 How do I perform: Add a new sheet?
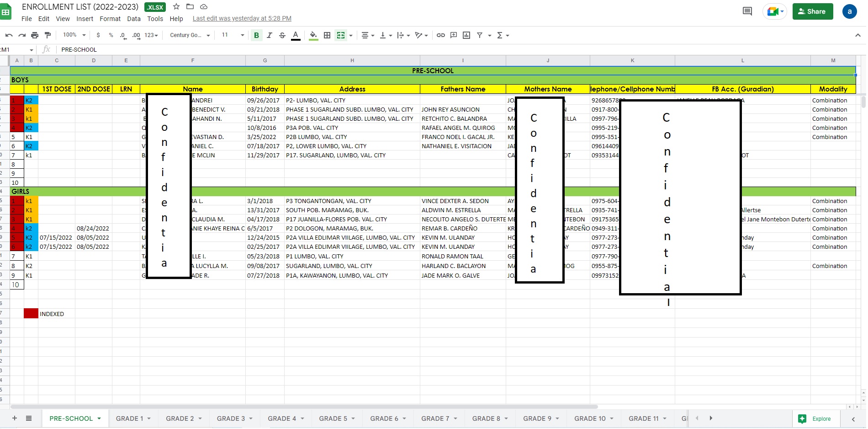click(15, 418)
